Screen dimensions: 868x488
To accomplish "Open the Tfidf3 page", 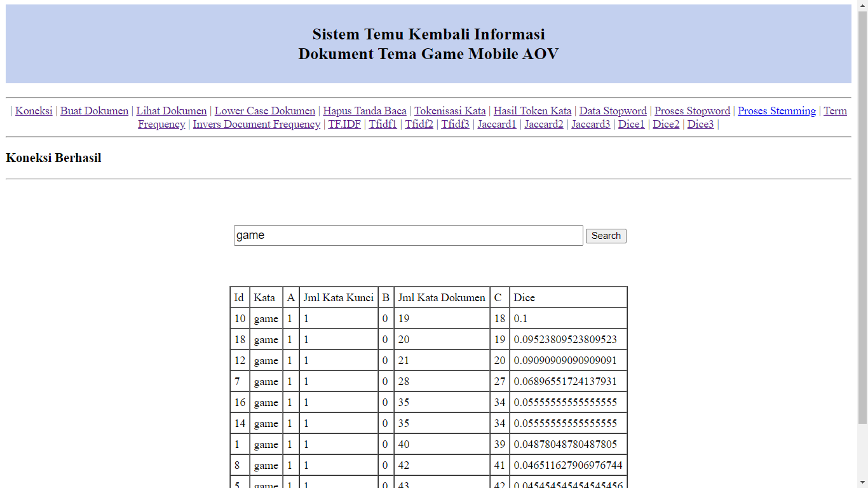I will click(x=455, y=124).
